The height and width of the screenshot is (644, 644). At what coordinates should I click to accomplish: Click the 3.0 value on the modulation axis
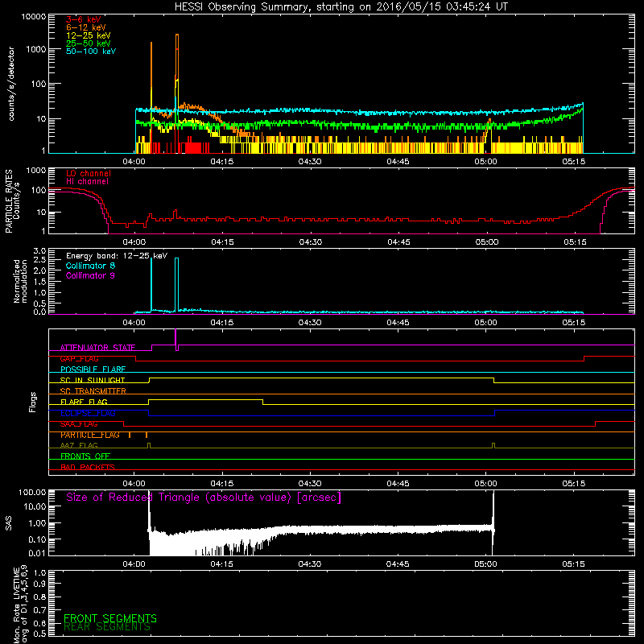(x=39, y=251)
